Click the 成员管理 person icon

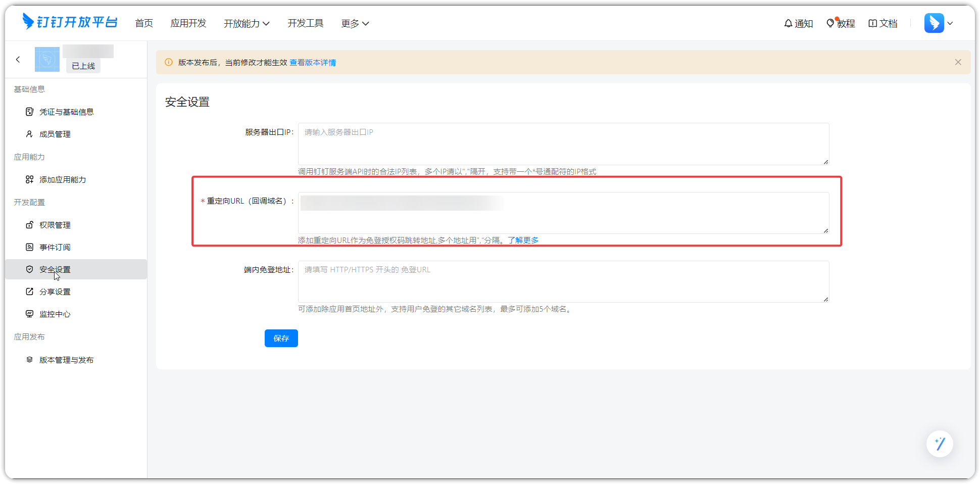point(29,134)
